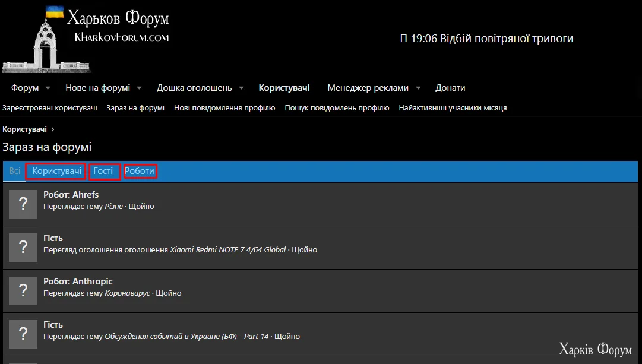
Task: Open the Донати navigation item
Action: (450, 88)
